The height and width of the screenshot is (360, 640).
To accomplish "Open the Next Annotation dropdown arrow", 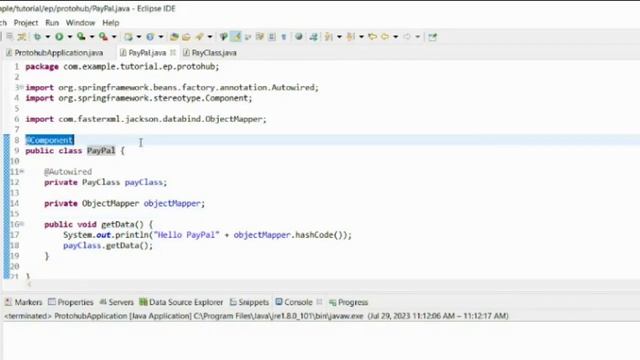I will [x=339, y=37].
